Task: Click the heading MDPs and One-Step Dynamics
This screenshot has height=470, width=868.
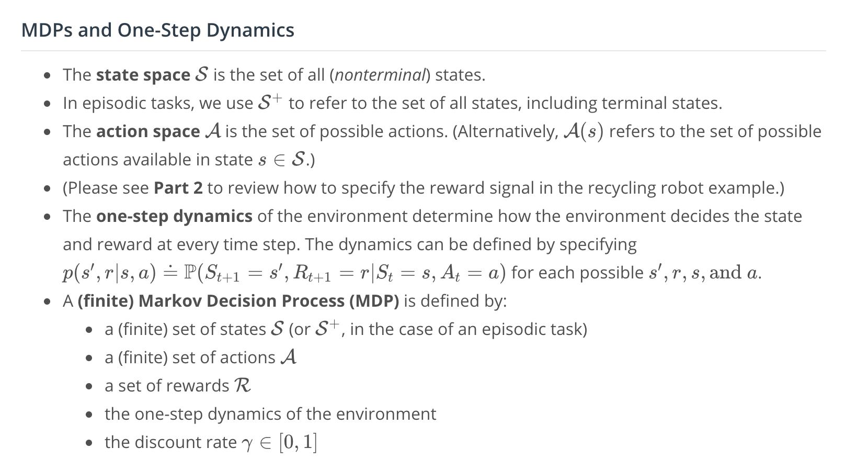Action: pyautogui.click(x=157, y=30)
